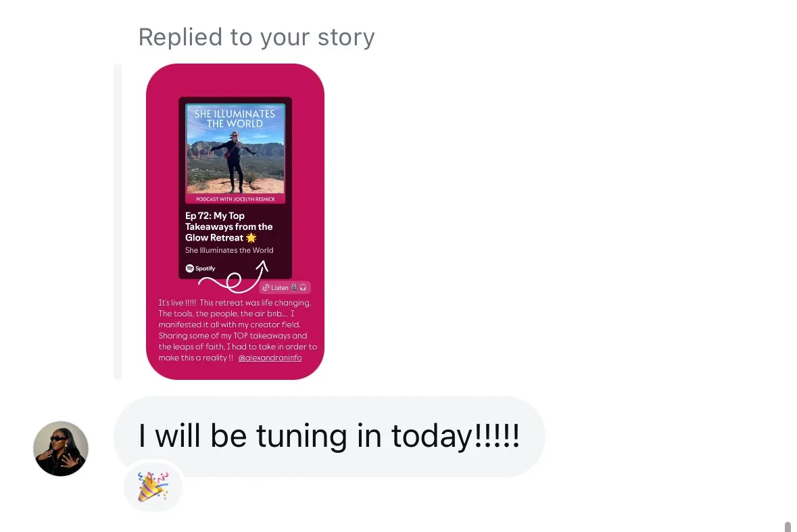Screen dimensions: 797x532
Task: Click the gray reply quote bar beside the story
Action: pyautogui.click(x=118, y=222)
